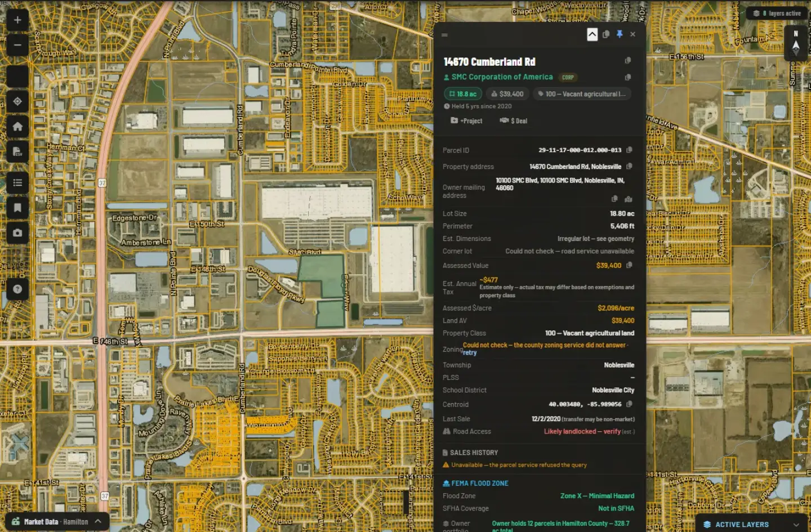This screenshot has width=811, height=532.
Task: Zoom in the map with plus button
Action: (17, 20)
